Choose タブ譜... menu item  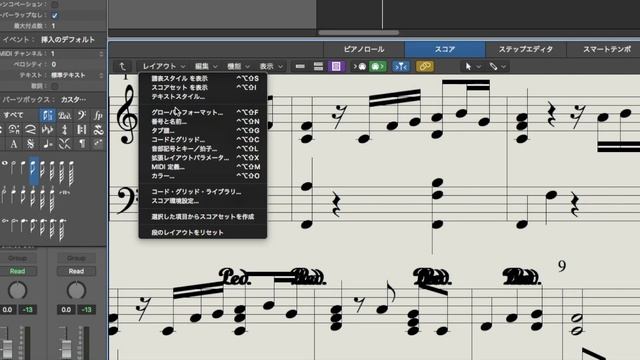click(203, 131)
